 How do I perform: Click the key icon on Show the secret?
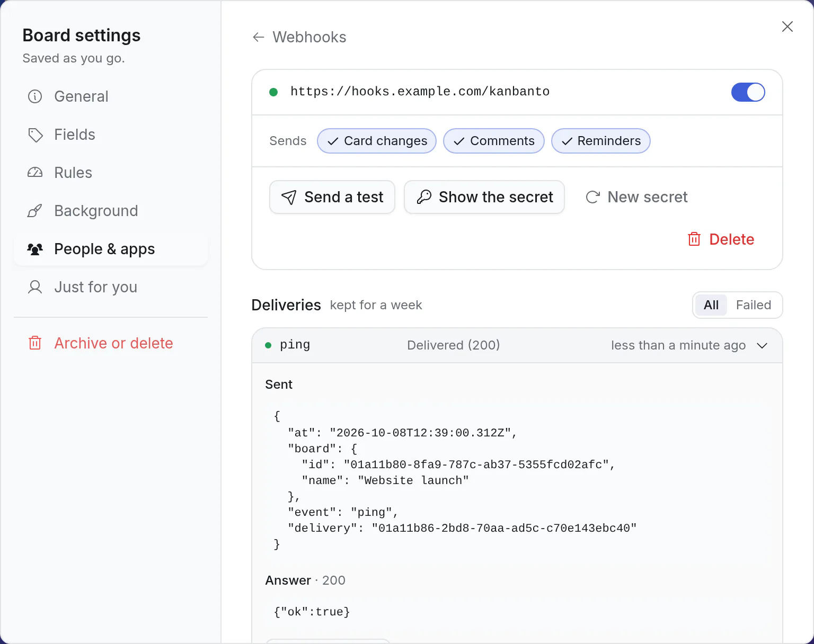(424, 197)
